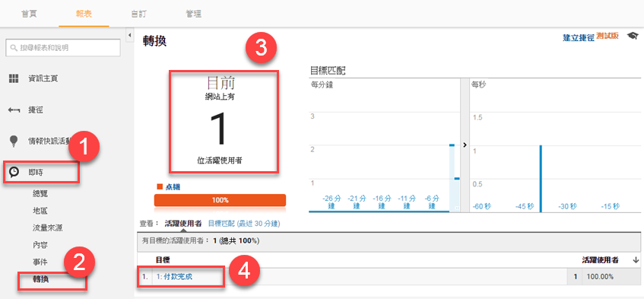Open the 總覽 real-time report
Screen dimensions: 644x299
click(40, 193)
